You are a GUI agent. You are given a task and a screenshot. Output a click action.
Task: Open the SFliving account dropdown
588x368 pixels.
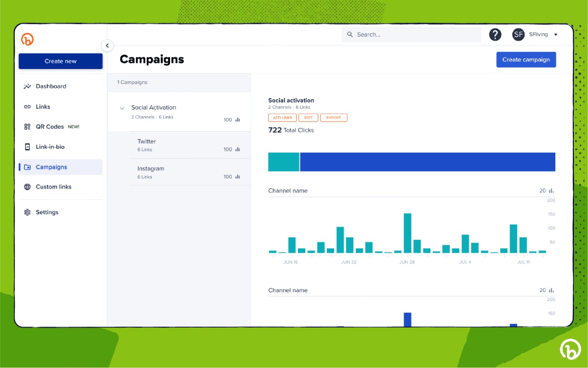[x=543, y=34]
